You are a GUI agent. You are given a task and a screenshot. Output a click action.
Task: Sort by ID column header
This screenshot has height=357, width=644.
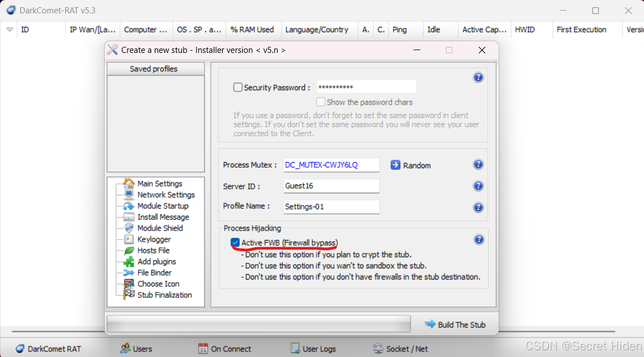pos(41,30)
